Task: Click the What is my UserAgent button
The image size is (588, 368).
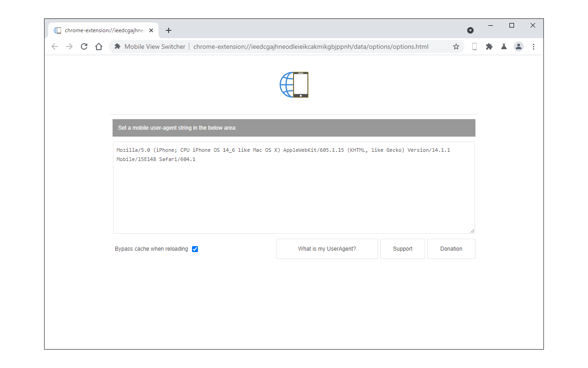Action: (x=327, y=248)
